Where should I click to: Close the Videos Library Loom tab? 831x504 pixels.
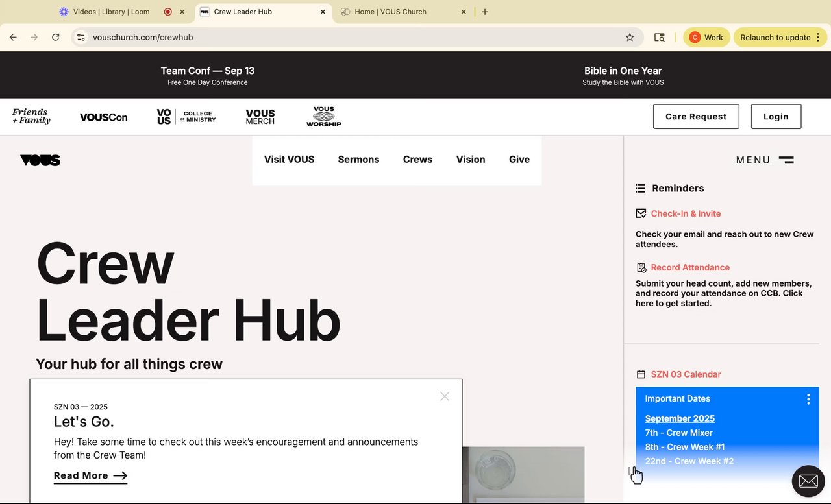tap(182, 12)
